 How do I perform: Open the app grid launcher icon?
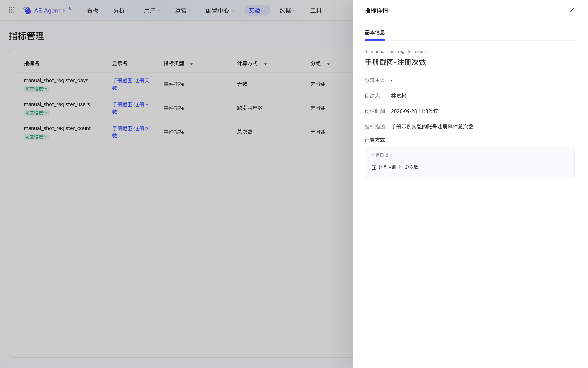click(12, 10)
